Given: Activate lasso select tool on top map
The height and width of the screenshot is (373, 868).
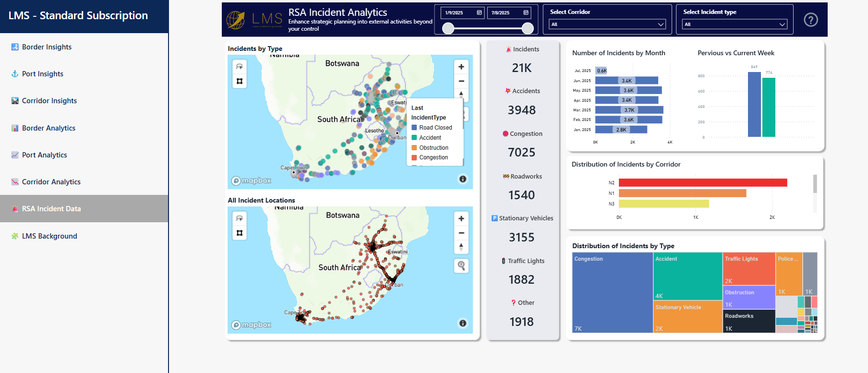Looking at the screenshot, I should 240,66.
